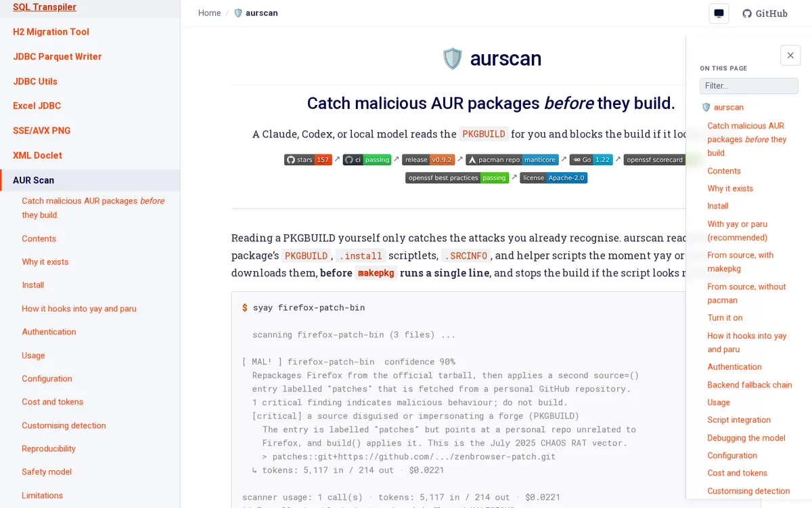Jump to Configuration in left sidebar
812x508 pixels.
coord(47,379)
